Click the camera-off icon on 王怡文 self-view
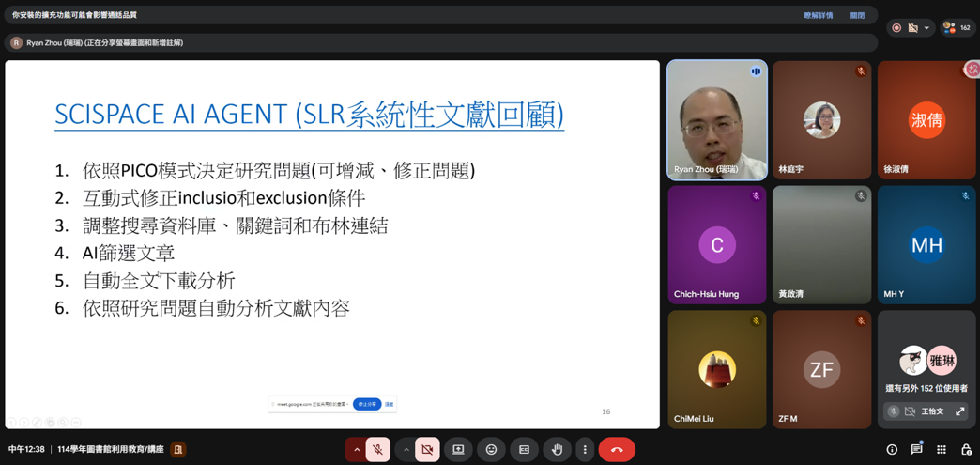 point(909,411)
